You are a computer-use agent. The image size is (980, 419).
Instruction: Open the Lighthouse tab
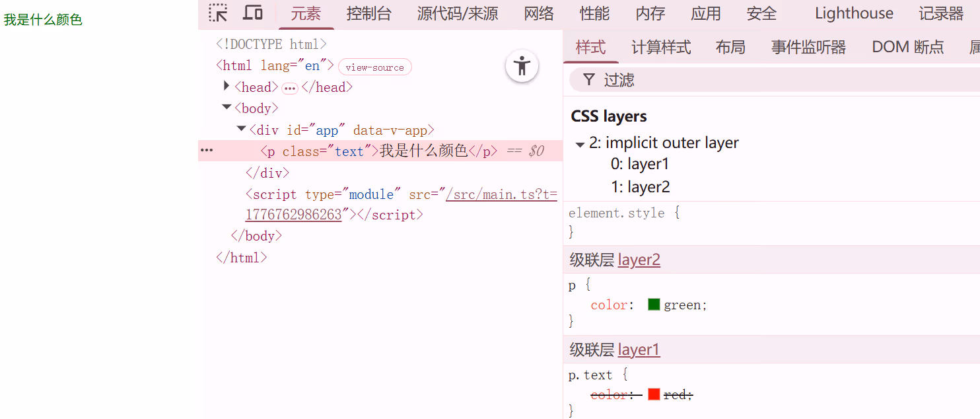coord(854,14)
